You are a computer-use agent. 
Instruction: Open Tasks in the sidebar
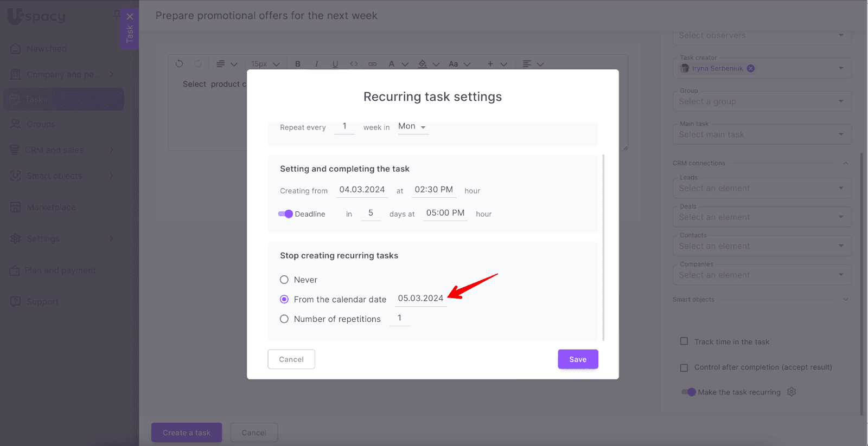(64, 99)
